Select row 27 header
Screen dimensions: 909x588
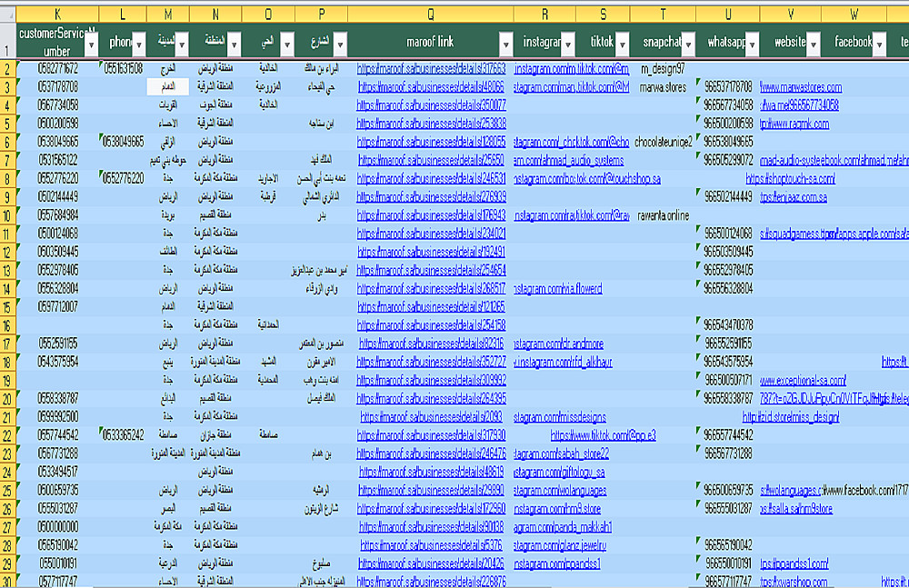tap(7, 527)
